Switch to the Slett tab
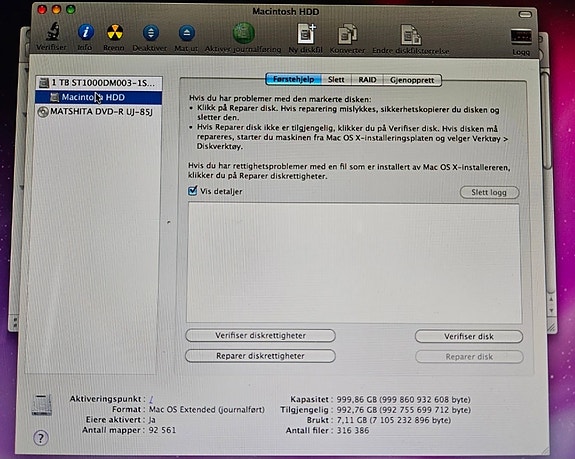Image resolution: width=575 pixels, height=459 pixels. (x=336, y=80)
